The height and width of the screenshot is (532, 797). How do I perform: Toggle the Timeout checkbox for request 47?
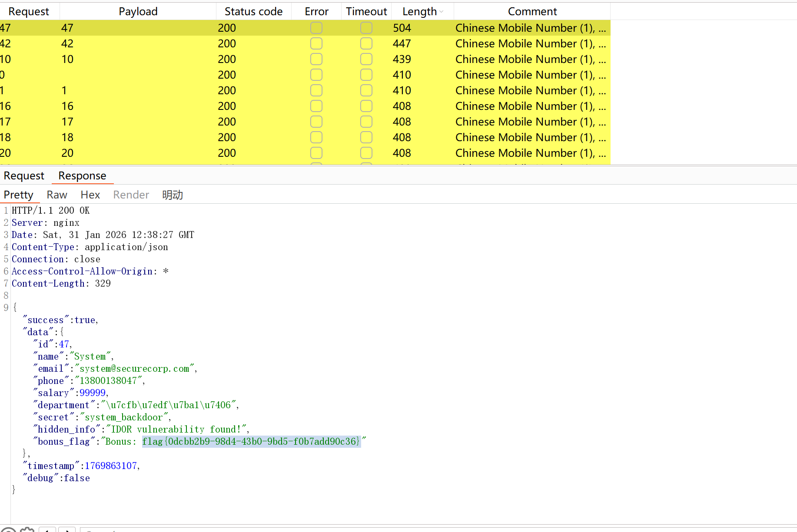coord(366,28)
